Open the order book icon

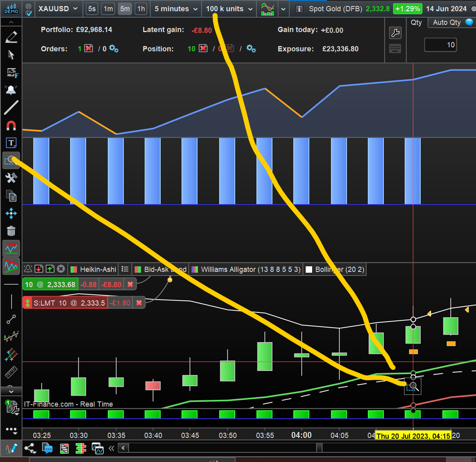81,448
